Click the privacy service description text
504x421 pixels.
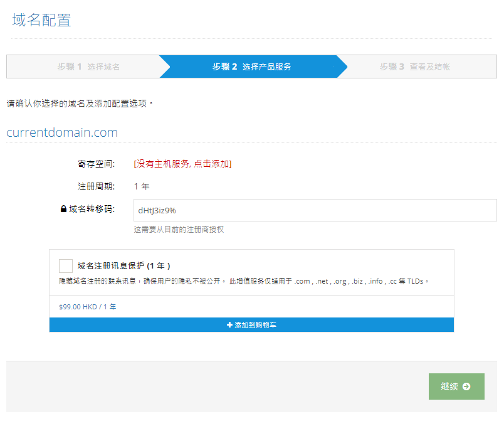[x=251, y=280]
